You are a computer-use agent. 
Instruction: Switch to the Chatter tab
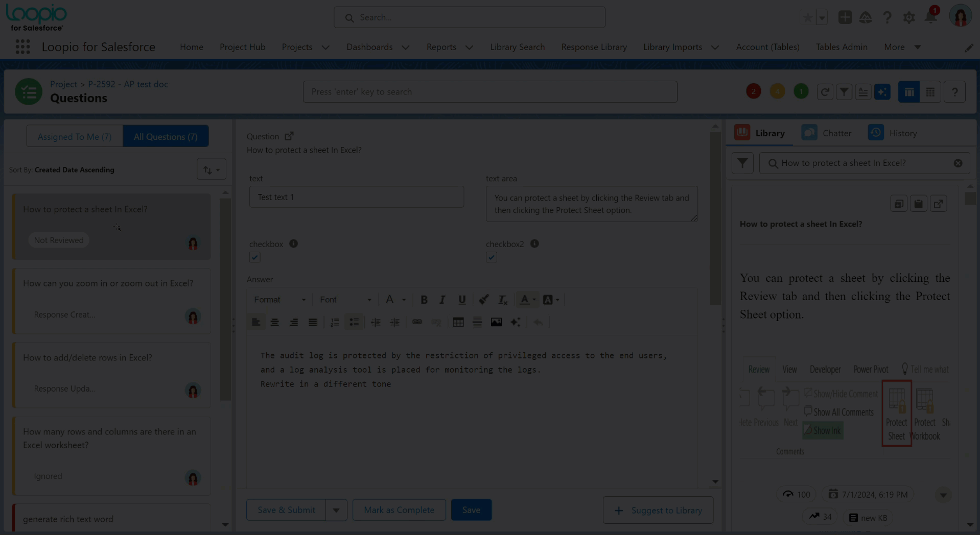826,133
